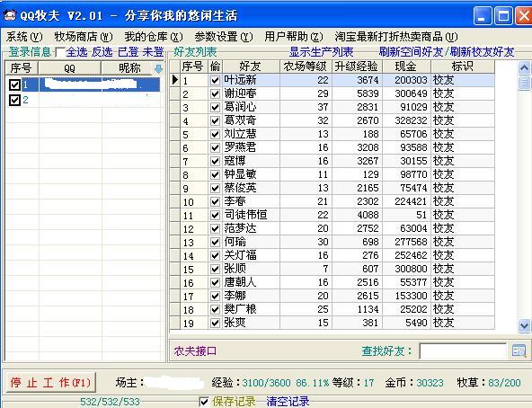Open the 牧场商店(W) menu

[x=84, y=36]
